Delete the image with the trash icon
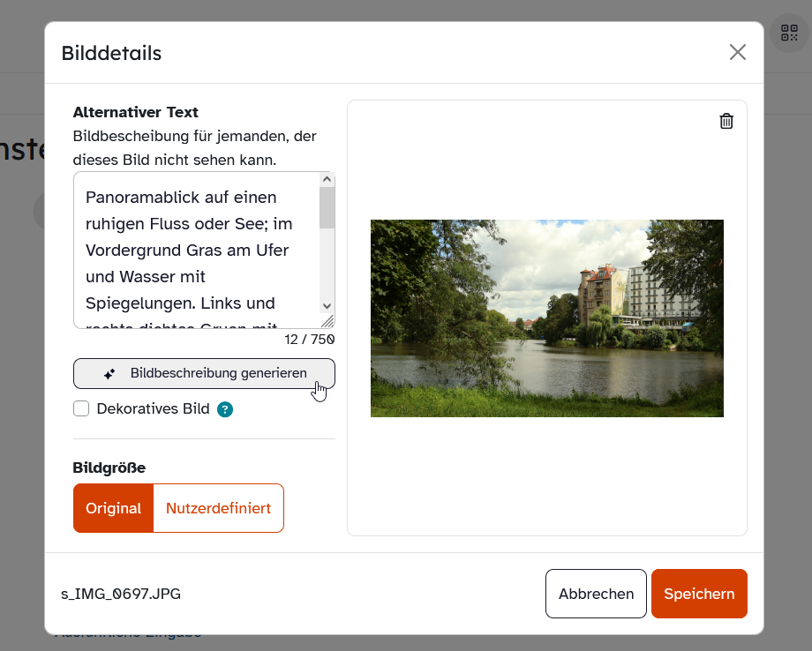 pyautogui.click(x=726, y=122)
